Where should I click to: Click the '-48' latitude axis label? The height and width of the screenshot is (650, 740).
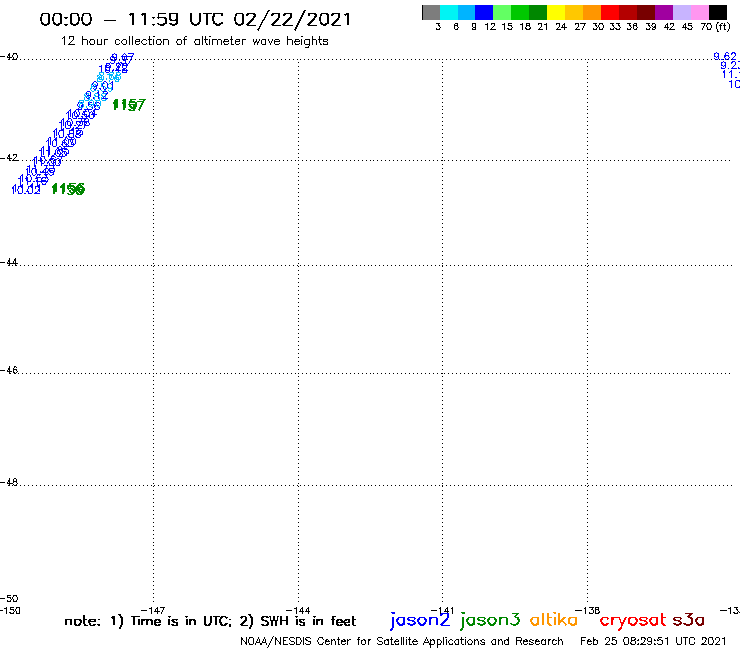tap(9, 482)
